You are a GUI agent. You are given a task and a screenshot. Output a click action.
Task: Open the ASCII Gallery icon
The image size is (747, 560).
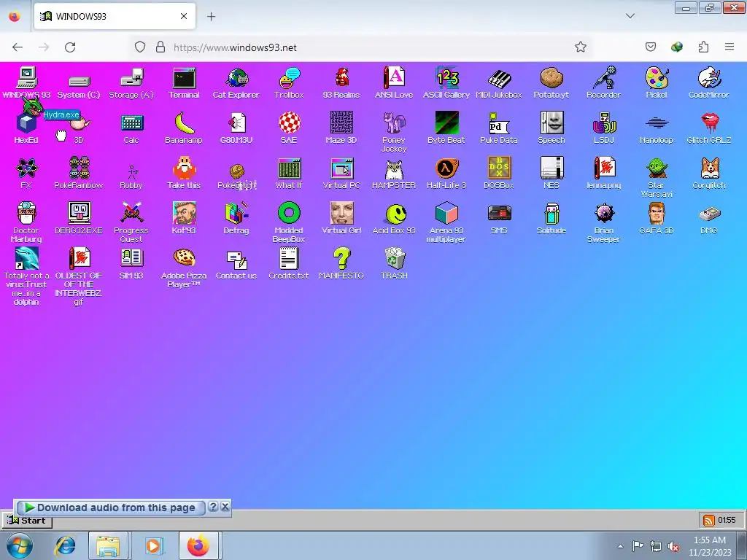click(x=446, y=78)
